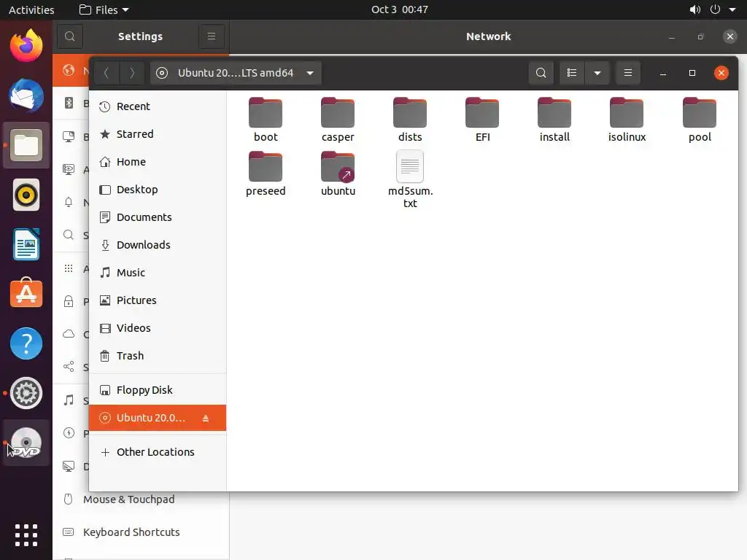Go to Home in the sidebar

tap(158, 162)
